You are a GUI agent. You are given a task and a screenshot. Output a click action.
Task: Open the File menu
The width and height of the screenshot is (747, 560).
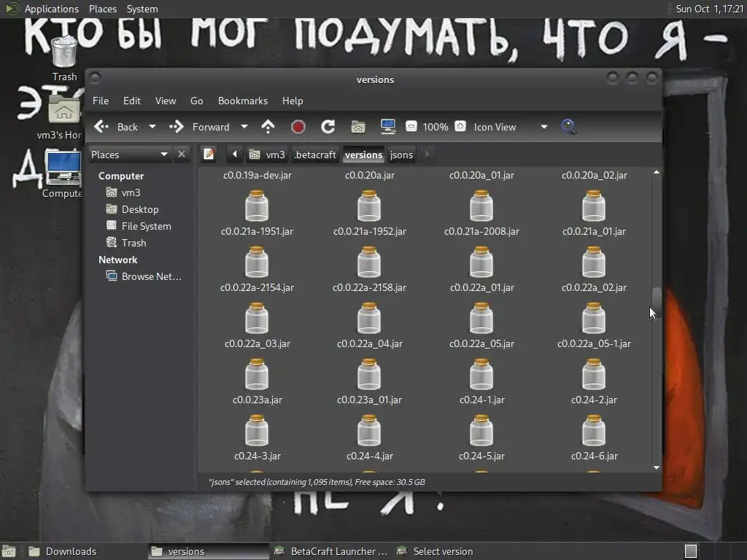click(101, 101)
